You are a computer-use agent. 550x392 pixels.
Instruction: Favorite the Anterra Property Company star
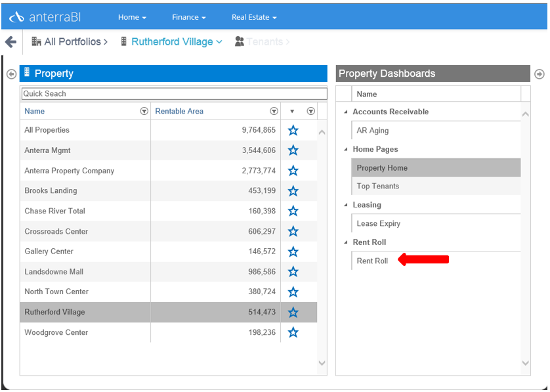293,171
